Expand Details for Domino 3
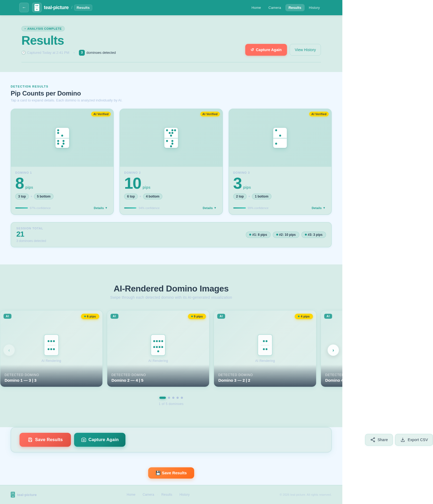 tap(319, 208)
